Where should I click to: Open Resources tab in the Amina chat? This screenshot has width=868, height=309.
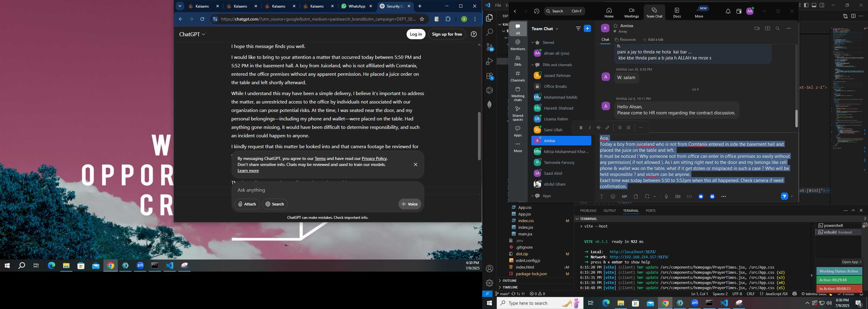(x=625, y=40)
